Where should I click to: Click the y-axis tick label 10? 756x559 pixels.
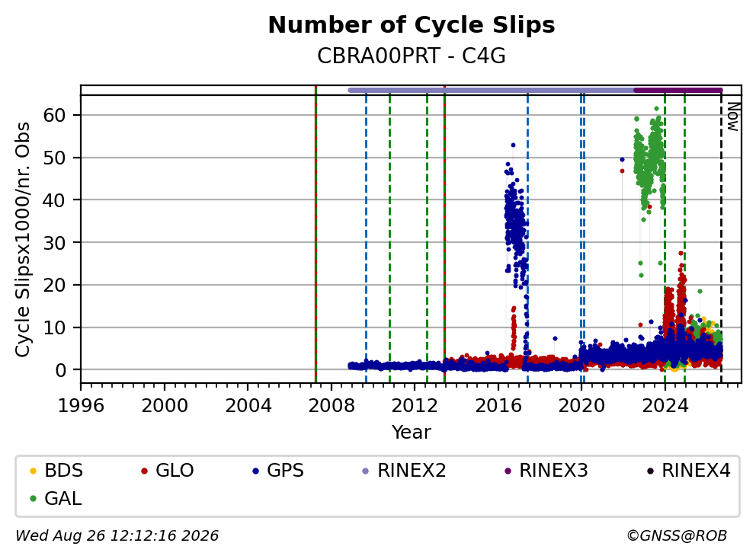pos(54,327)
